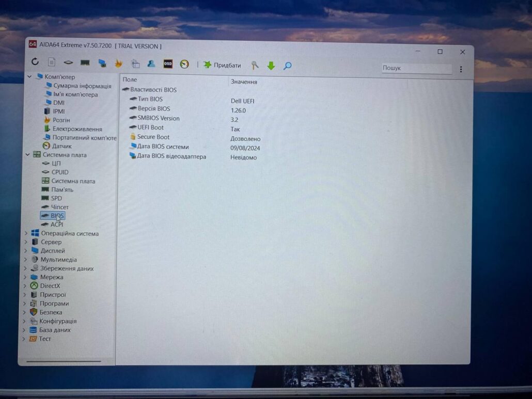532x399 pixels.
Task: Click the Придбати purchase button
Action: click(x=222, y=65)
